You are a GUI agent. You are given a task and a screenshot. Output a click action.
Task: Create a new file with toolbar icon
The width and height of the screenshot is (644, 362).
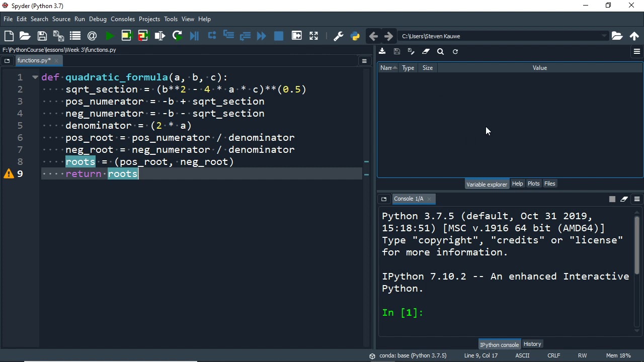click(9, 36)
